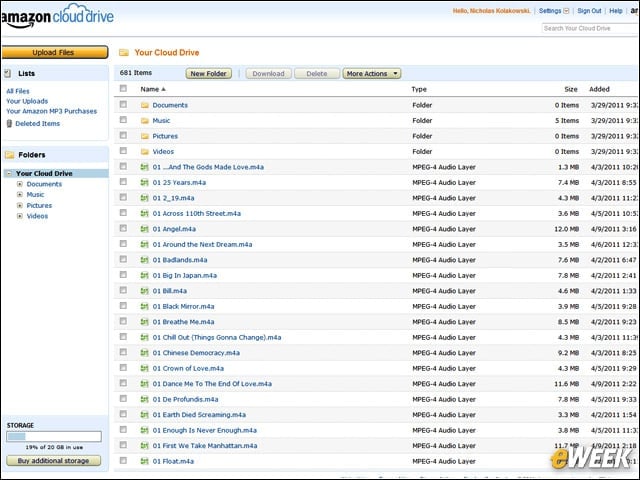This screenshot has width=640, height=480.
Task: Sort list by Added column header
Action: click(599, 89)
